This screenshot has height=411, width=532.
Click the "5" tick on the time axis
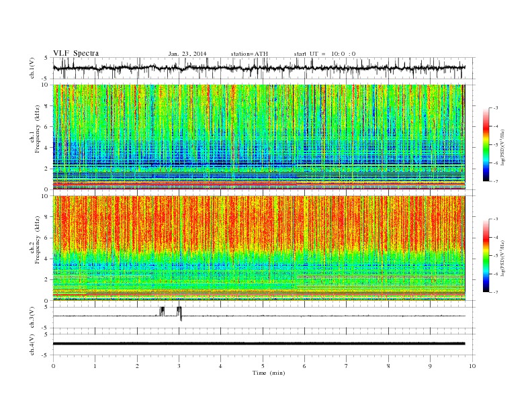(x=263, y=366)
